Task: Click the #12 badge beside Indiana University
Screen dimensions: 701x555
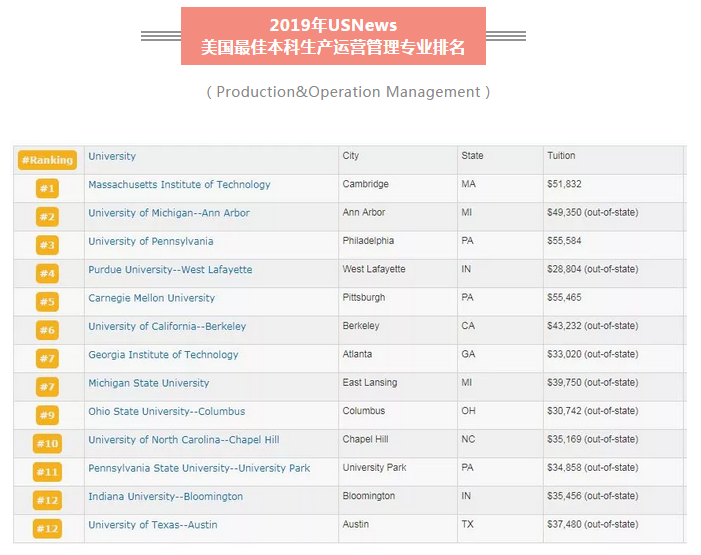Action: pyautogui.click(x=47, y=500)
